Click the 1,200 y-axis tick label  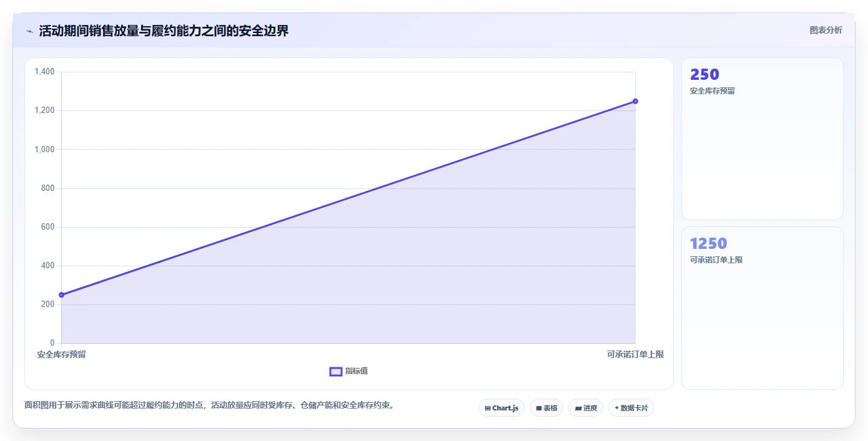45,110
